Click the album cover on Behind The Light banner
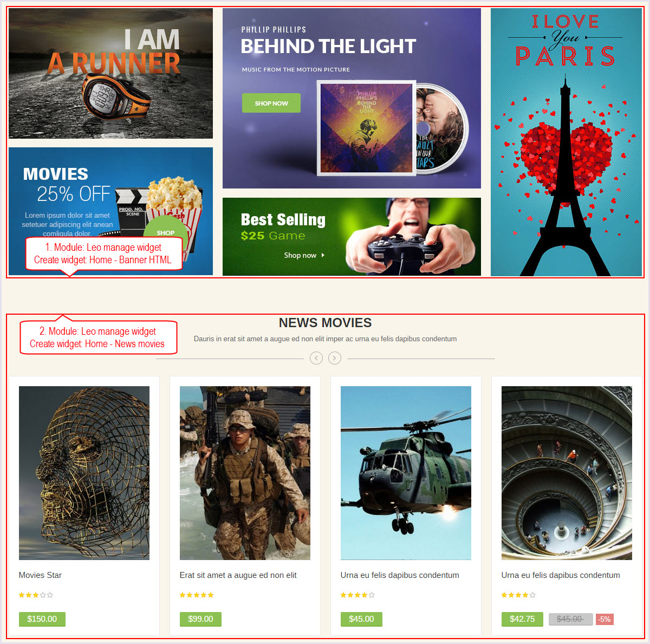This screenshot has width=650, height=644. (x=366, y=128)
